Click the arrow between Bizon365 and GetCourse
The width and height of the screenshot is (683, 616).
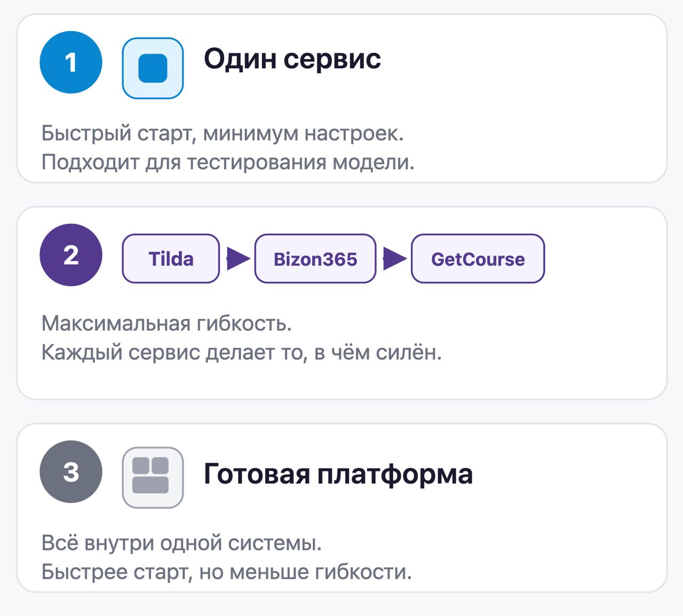click(394, 259)
